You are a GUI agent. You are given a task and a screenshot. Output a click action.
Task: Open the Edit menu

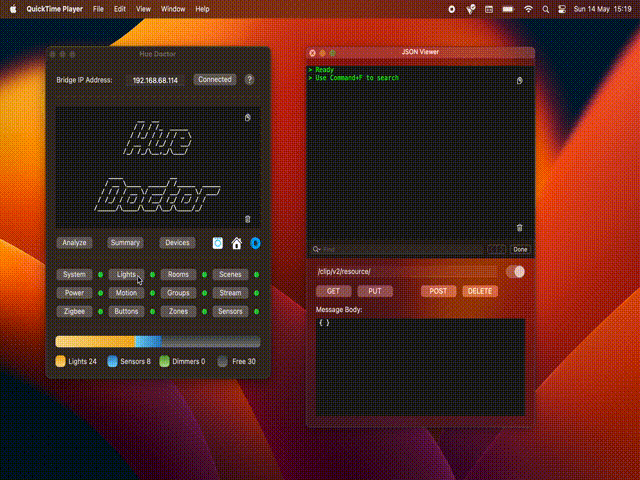tap(120, 9)
